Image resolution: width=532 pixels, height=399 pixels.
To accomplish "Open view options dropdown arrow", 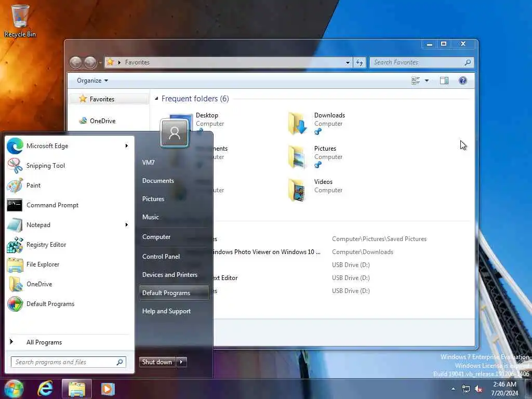I will coord(427,81).
